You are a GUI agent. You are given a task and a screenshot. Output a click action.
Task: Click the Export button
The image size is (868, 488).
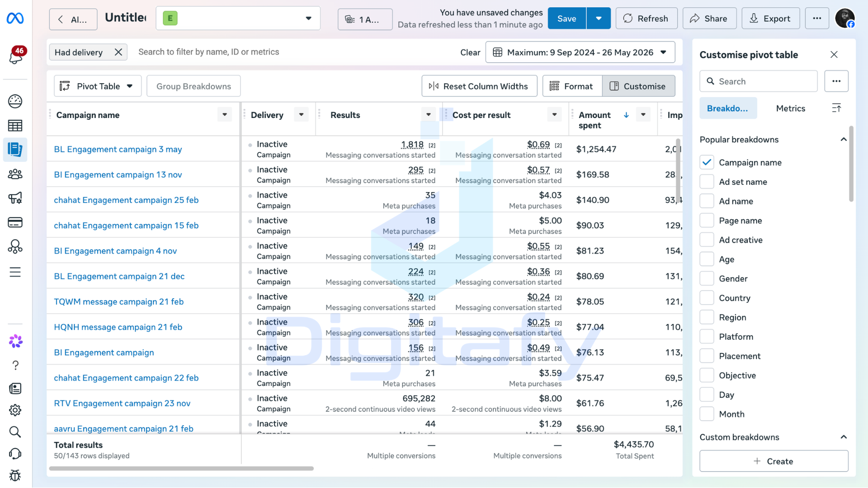771,19
